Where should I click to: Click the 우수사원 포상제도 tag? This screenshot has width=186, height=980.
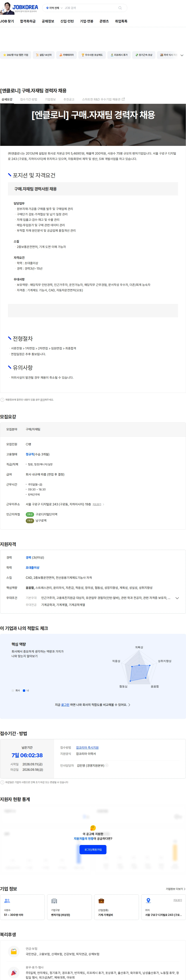pyautogui.click(x=92, y=55)
